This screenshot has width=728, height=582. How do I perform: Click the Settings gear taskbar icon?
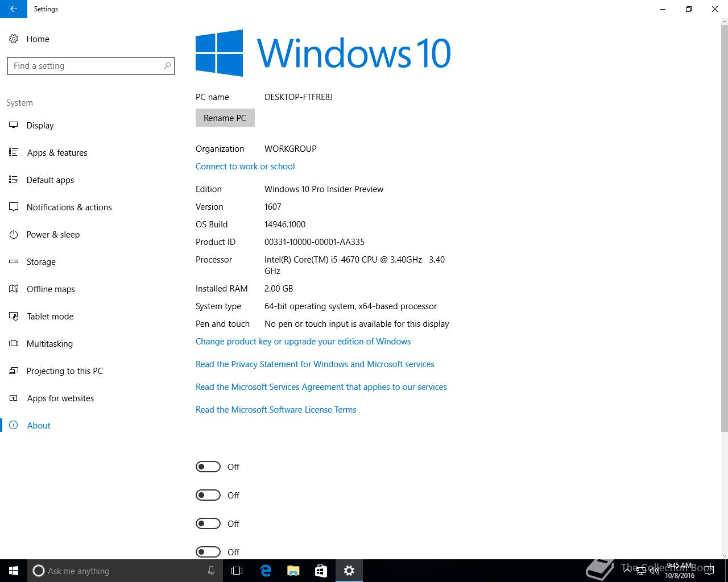[349, 571]
